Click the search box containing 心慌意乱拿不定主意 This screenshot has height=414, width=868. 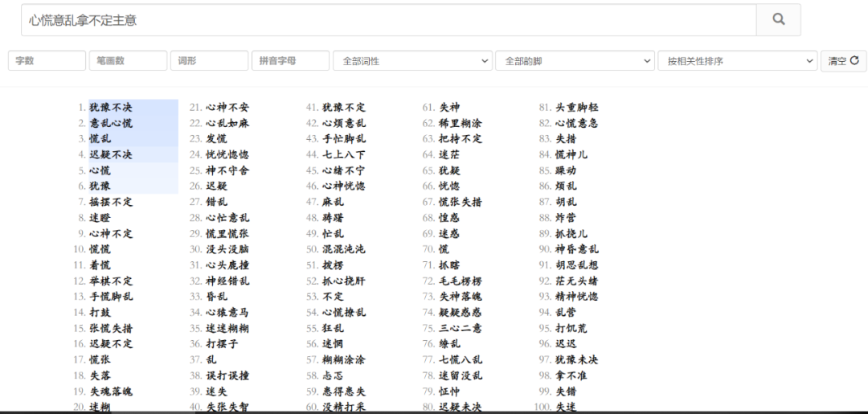tap(389, 20)
